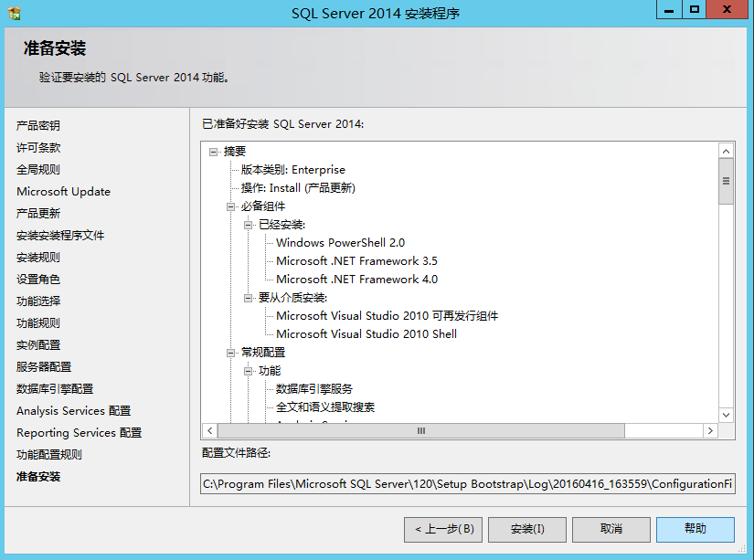Select Microsoft Visual Studio 2010 Shell row
This screenshot has height=560, width=754.
pos(366,334)
